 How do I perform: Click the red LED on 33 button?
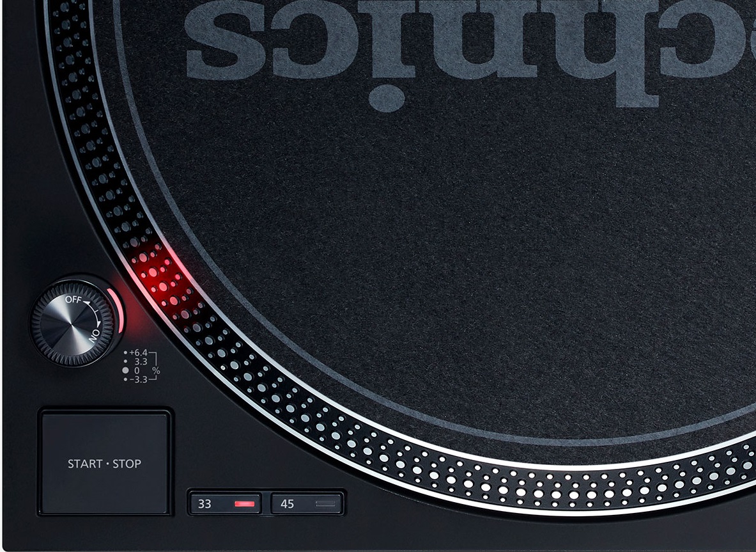click(x=245, y=504)
